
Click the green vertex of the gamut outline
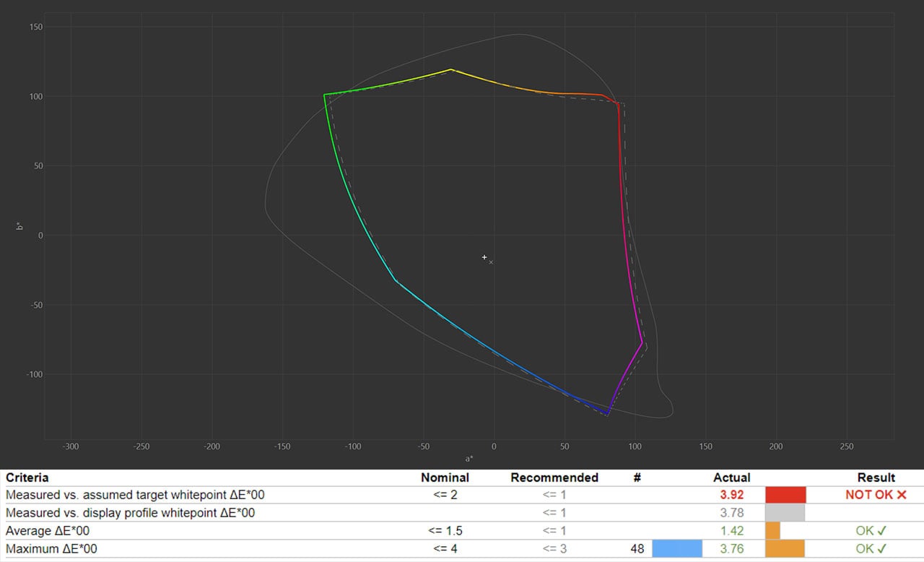pyautogui.click(x=325, y=95)
